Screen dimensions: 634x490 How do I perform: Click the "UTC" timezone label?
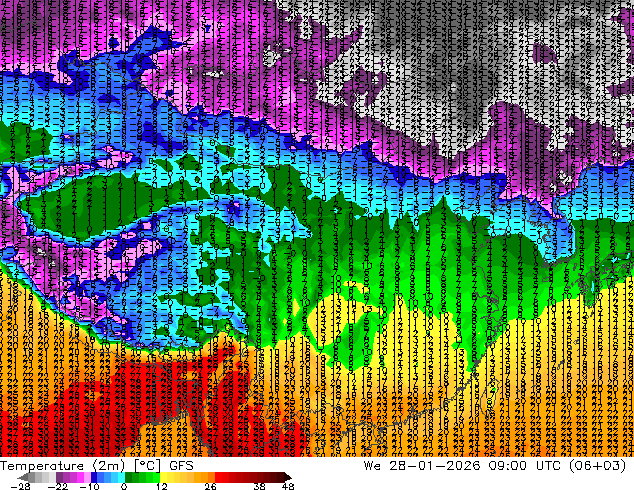tap(548, 466)
